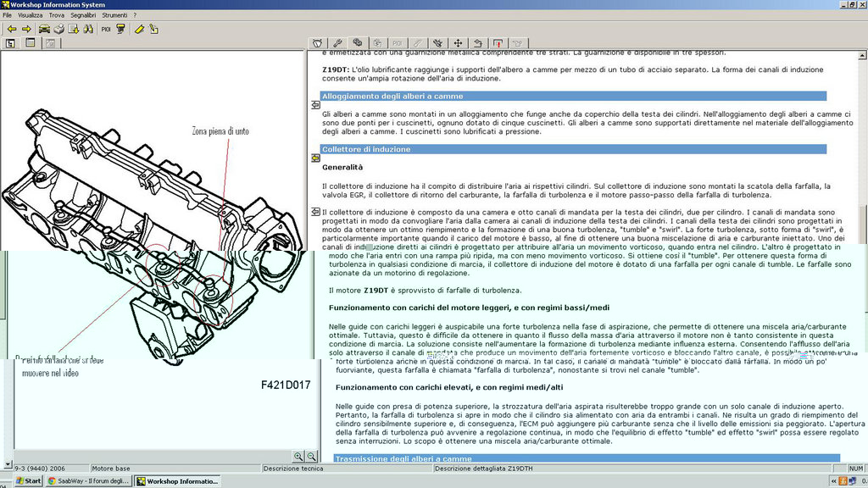Open the Strumenti menu
Viewport: 868px width, 488px height.
[114, 15]
